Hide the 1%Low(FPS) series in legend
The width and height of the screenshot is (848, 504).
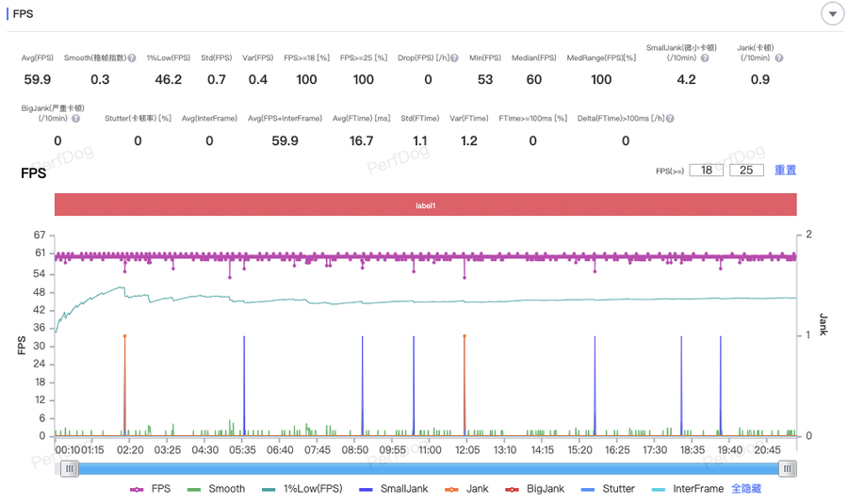(x=302, y=489)
